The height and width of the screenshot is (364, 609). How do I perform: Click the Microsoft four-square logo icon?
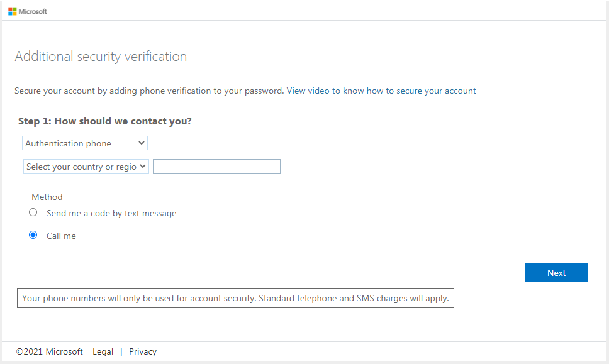12,11
